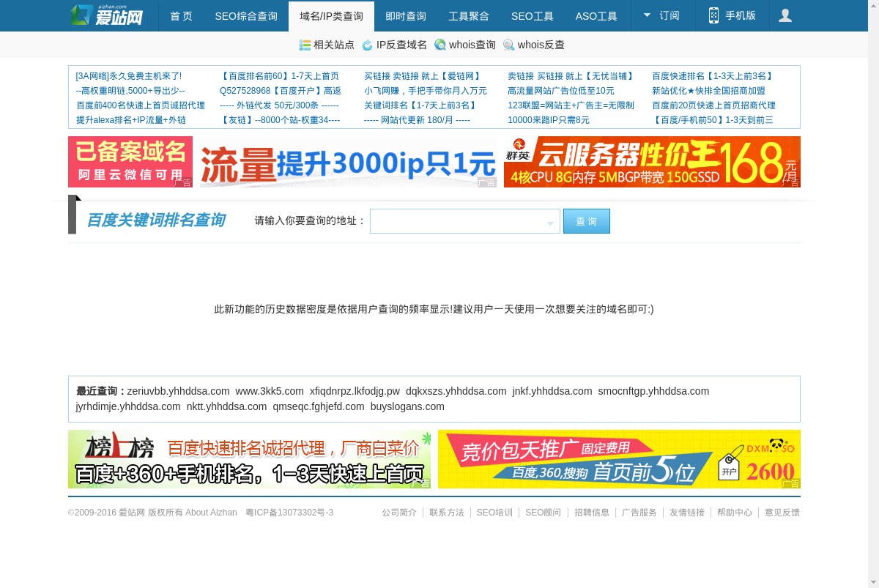Open the 云服务器性价王 168 banner
The width and height of the screenshot is (879, 588).
(x=652, y=162)
